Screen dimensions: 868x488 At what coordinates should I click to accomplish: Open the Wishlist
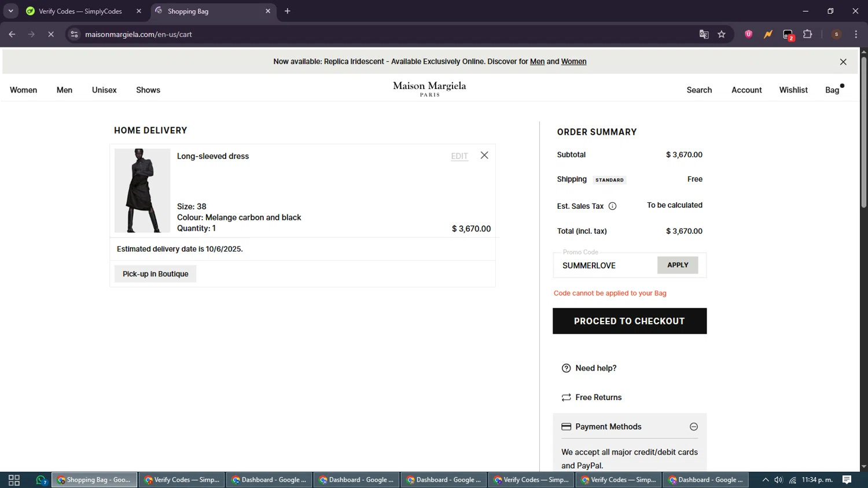(793, 90)
